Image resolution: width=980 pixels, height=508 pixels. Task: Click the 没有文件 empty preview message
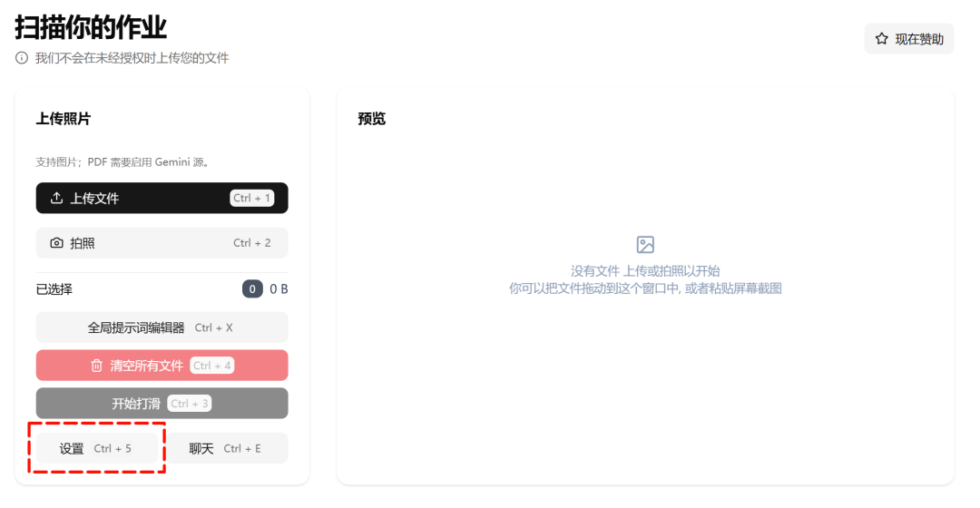(x=645, y=271)
